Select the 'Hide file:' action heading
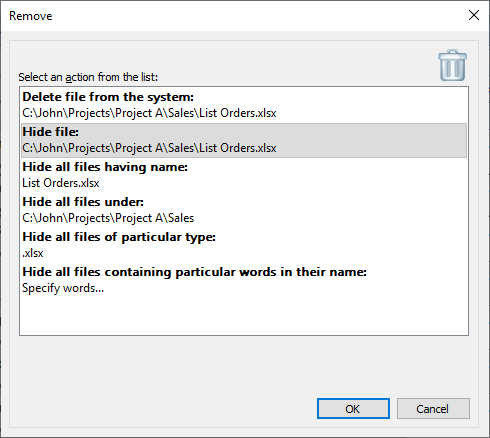Image resolution: width=490 pixels, height=438 pixels. 51,132
